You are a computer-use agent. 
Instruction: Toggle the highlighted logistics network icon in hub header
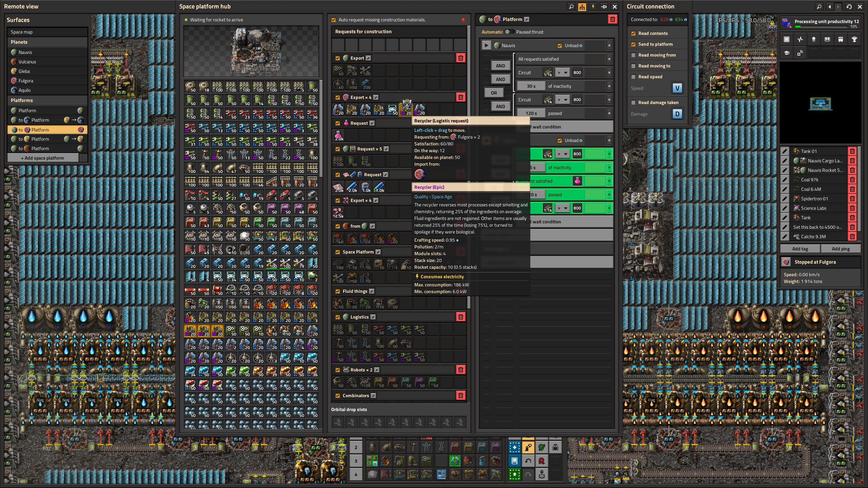582,6
